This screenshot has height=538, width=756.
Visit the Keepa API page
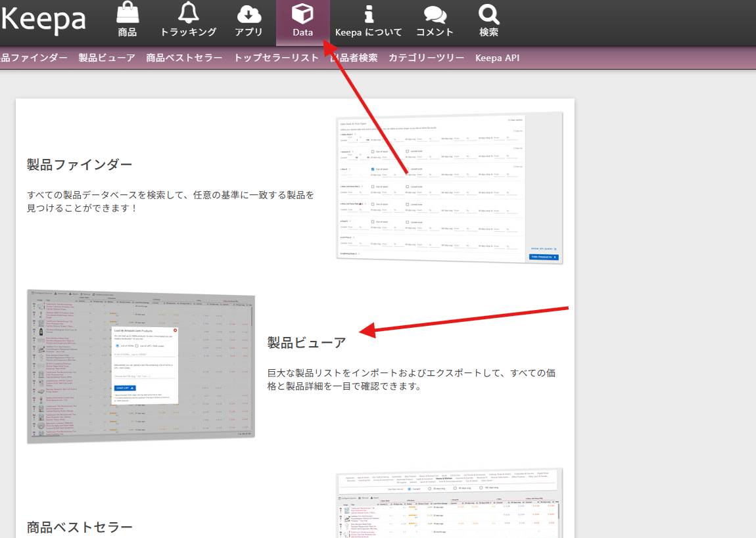(x=498, y=57)
